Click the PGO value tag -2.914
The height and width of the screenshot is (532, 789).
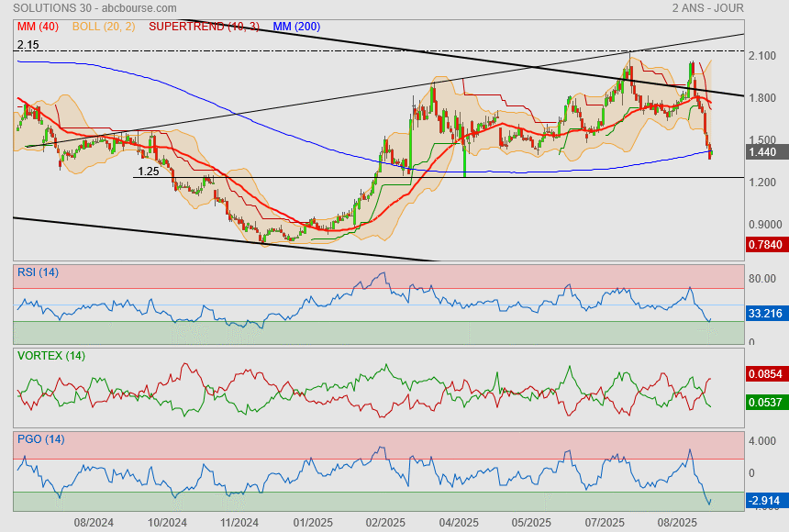coord(765,501)
